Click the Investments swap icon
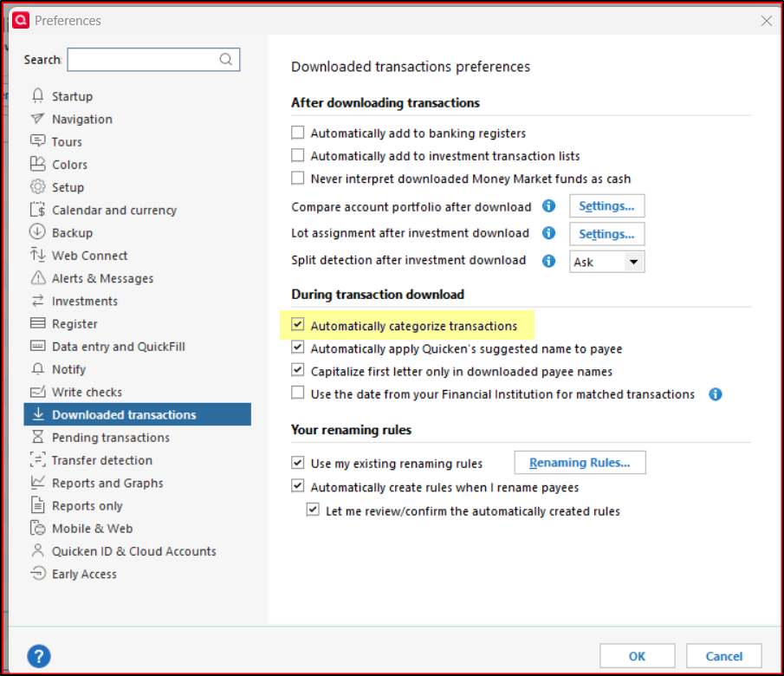The height and width of the screenshot is (676, 784). point(37,300)
